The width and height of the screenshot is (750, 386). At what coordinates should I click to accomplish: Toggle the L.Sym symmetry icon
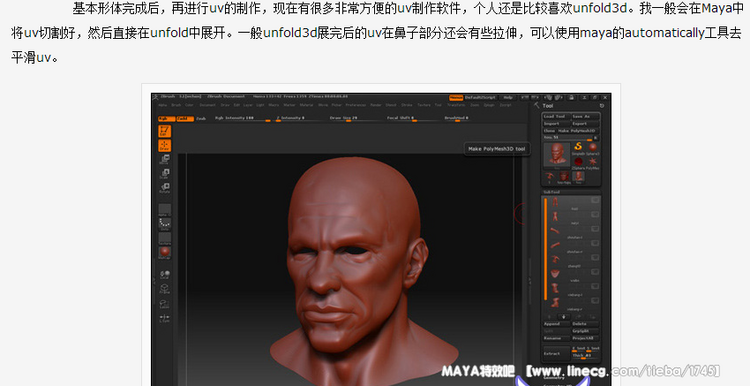click(x=165, y=318)
